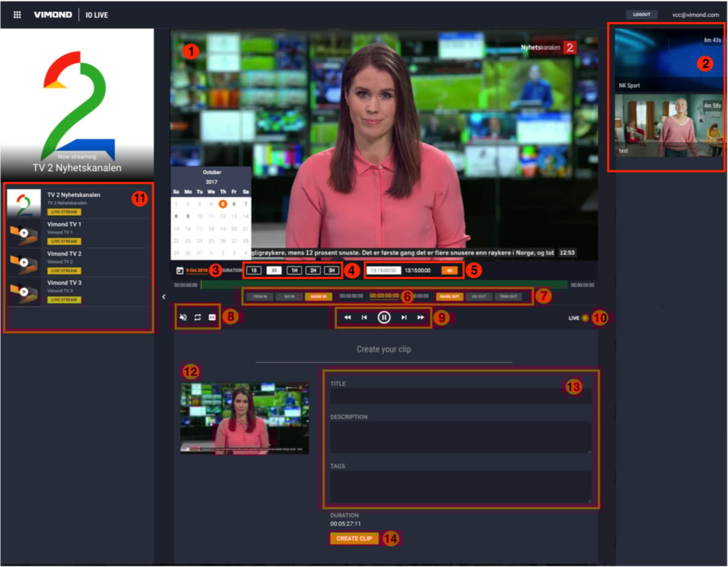This screenshot has height=567, width=728.
Task: Click the selected date '5 Oct 2018' text
Action: 197,270
